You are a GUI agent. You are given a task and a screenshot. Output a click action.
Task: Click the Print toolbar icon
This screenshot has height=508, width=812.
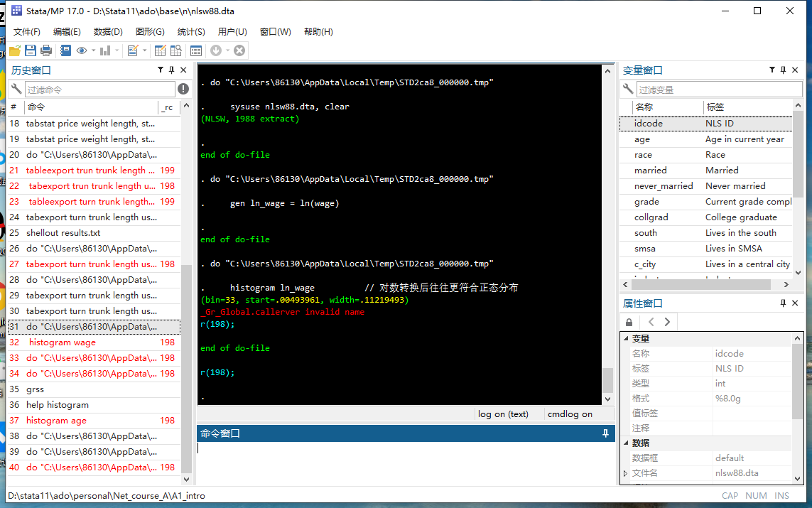coord(46,50)
